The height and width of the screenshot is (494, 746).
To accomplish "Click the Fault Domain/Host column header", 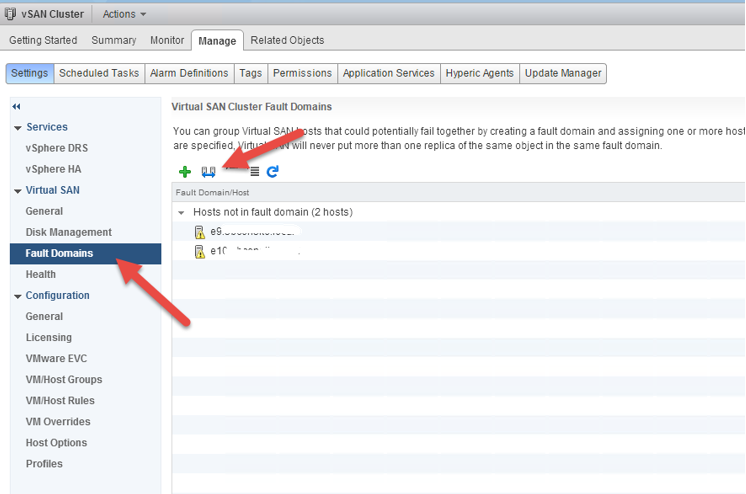I will point(212,192).
